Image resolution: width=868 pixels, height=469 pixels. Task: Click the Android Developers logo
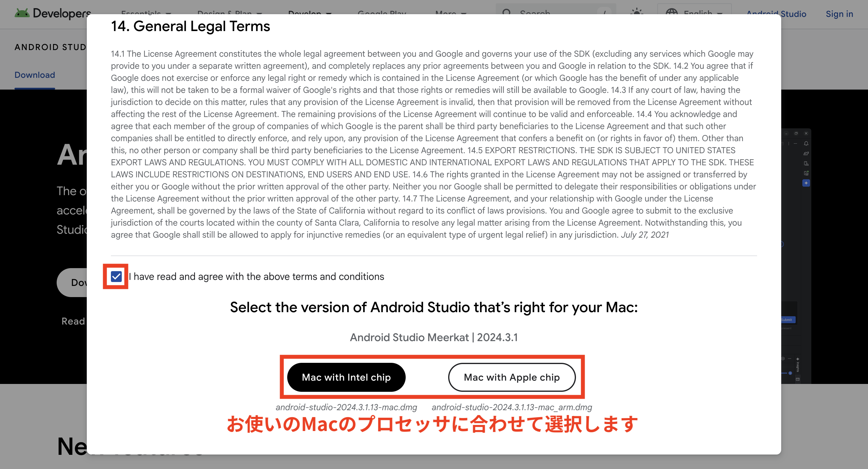[x=52, y=13]
